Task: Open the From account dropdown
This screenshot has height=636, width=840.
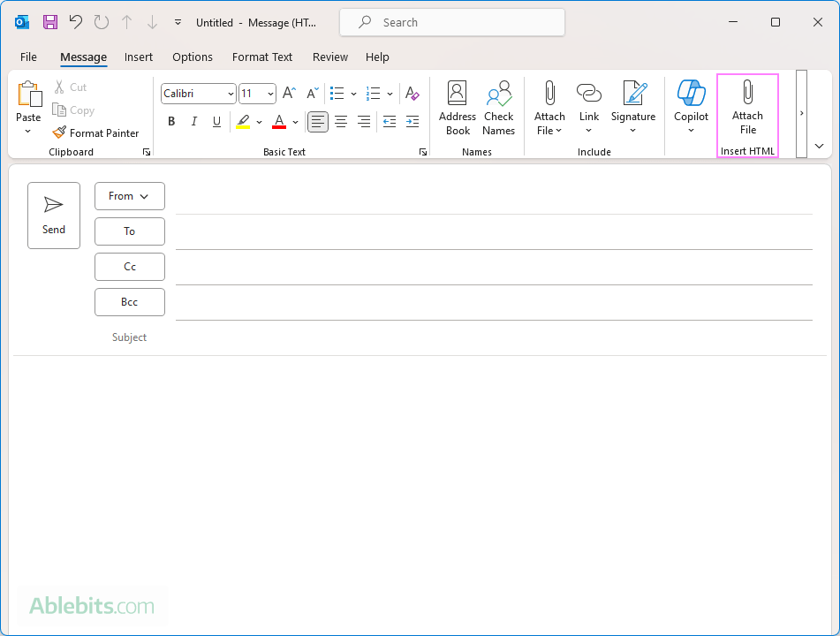Action: pyautogui.click(x=129, y=196)
